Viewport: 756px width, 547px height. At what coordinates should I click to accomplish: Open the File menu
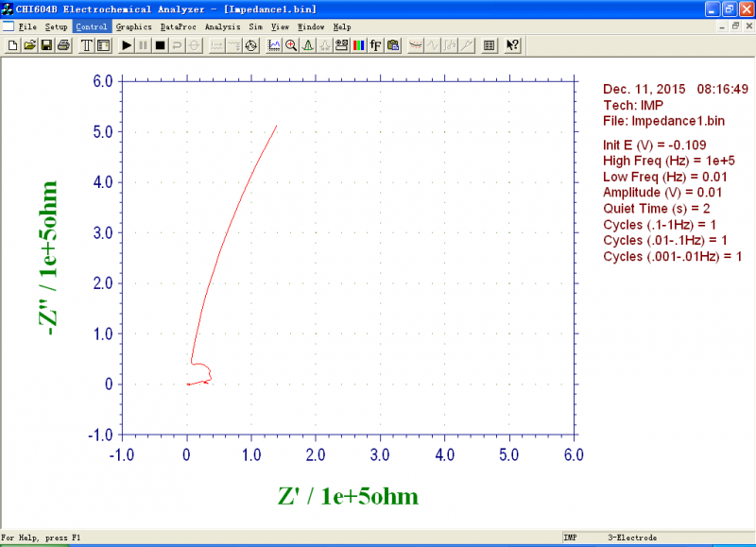point(27,27)
